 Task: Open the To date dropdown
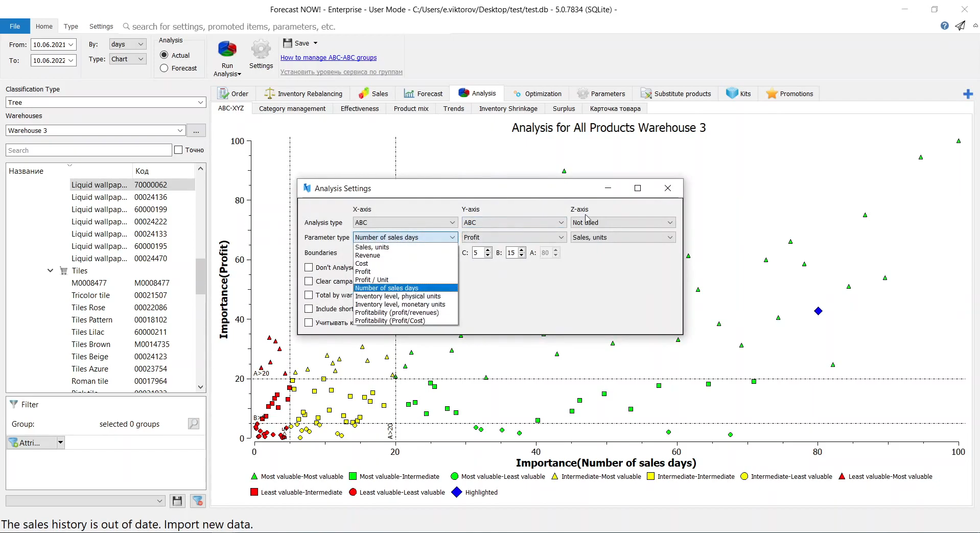click(72, 60)
